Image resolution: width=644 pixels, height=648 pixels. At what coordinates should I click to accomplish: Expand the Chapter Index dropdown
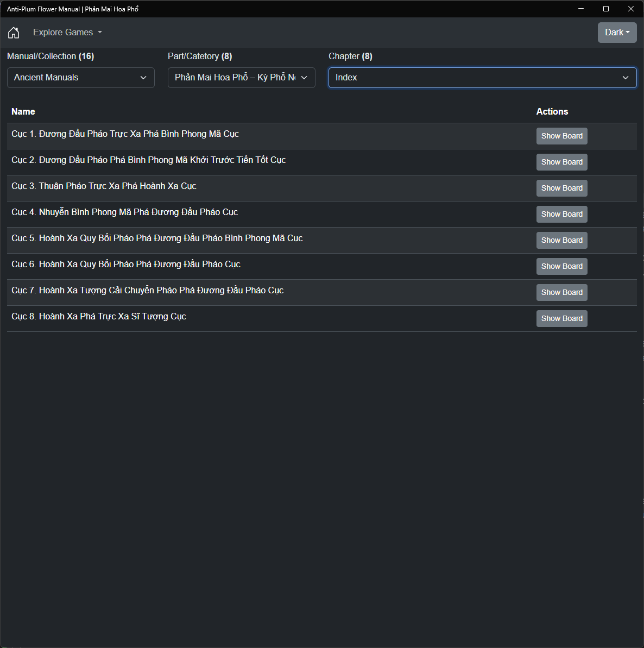(x=482, y=78)
